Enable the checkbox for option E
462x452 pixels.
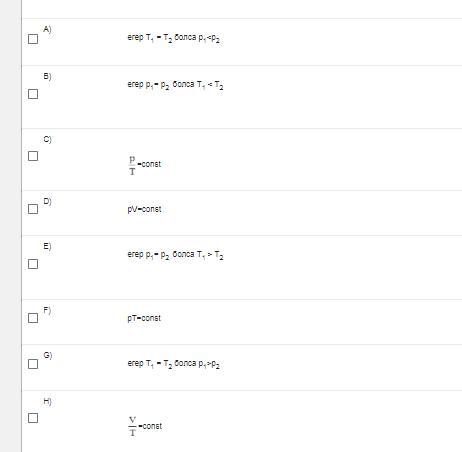(x=33, y=264)
